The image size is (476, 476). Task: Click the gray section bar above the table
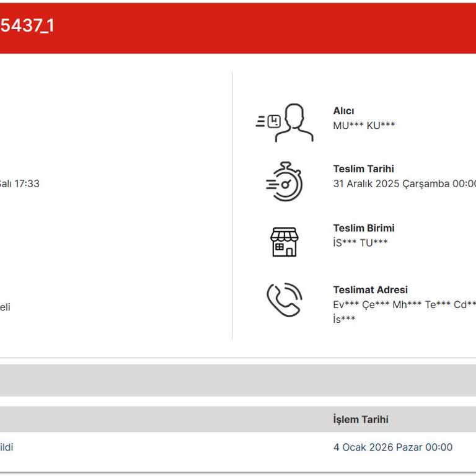tap(238, 380)
